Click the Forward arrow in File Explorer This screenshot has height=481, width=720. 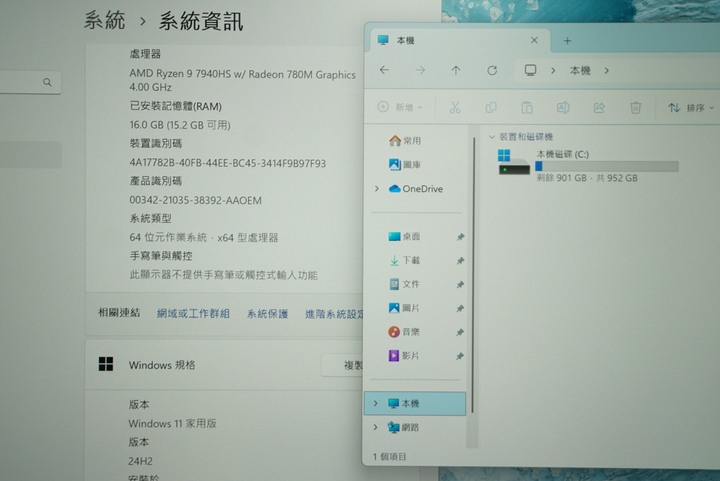pos(420,70)
